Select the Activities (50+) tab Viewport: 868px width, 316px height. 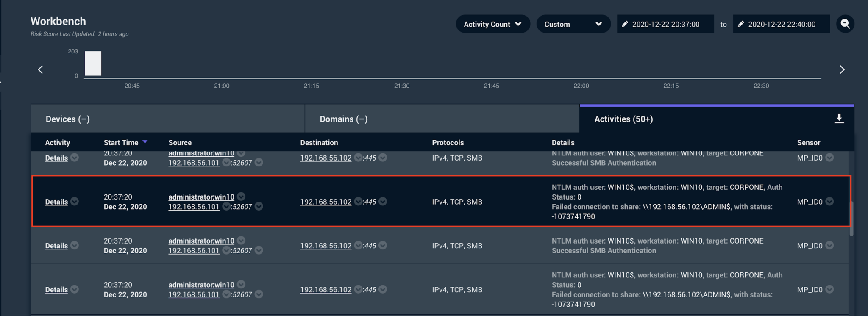pos(623,119)
